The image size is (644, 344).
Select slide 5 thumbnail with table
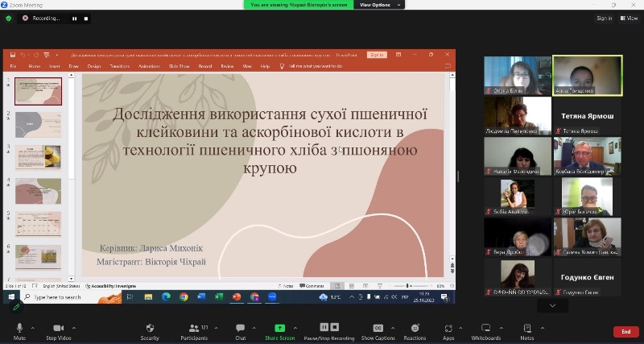tap(38, 225)
